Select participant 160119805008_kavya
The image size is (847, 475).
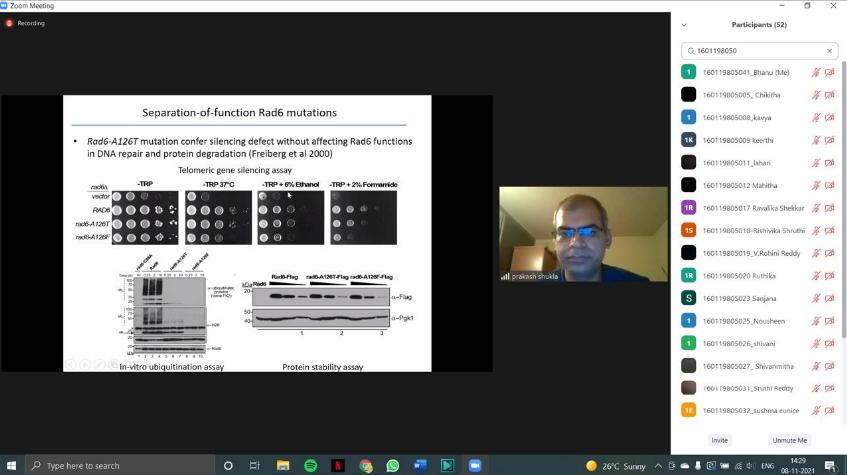(758, 118)
